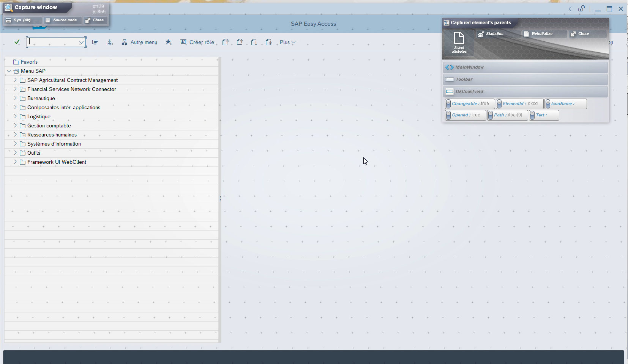
Task: Click the green checkmark Enter icon
Action: pos(17,42)
